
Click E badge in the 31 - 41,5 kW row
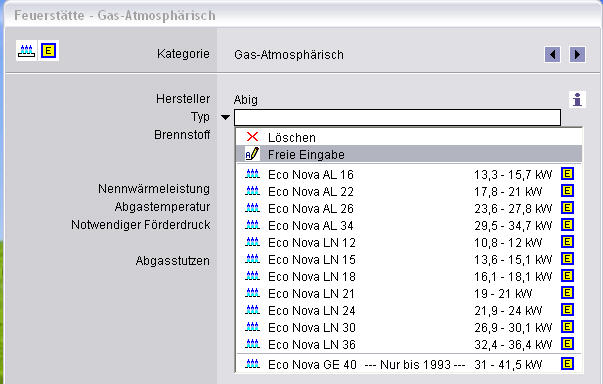[x=567, y=363]
